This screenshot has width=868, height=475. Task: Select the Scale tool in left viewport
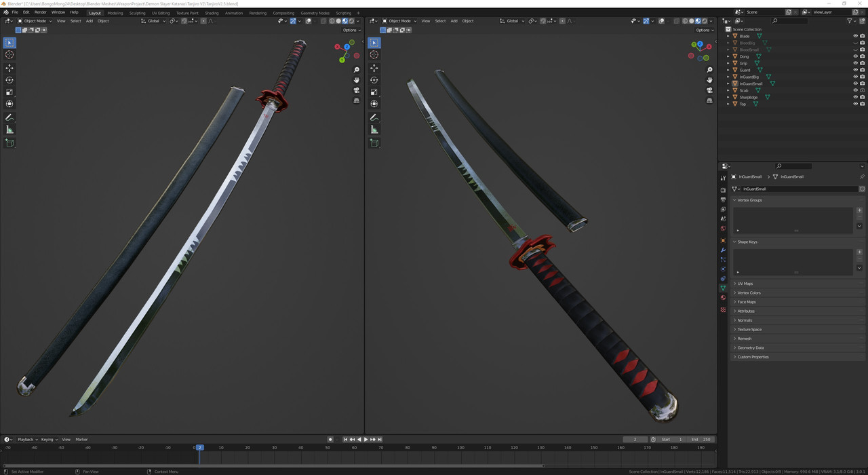(x=9, y=92)
